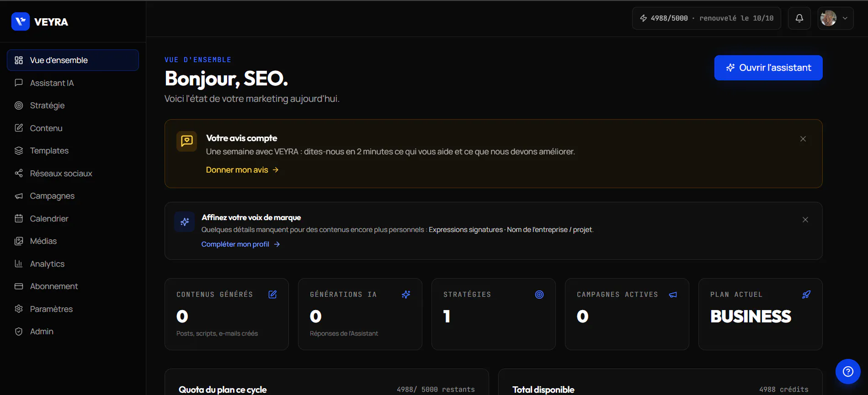Open Admin section
The width and height of the screenshot is (868, 395).
73,332
